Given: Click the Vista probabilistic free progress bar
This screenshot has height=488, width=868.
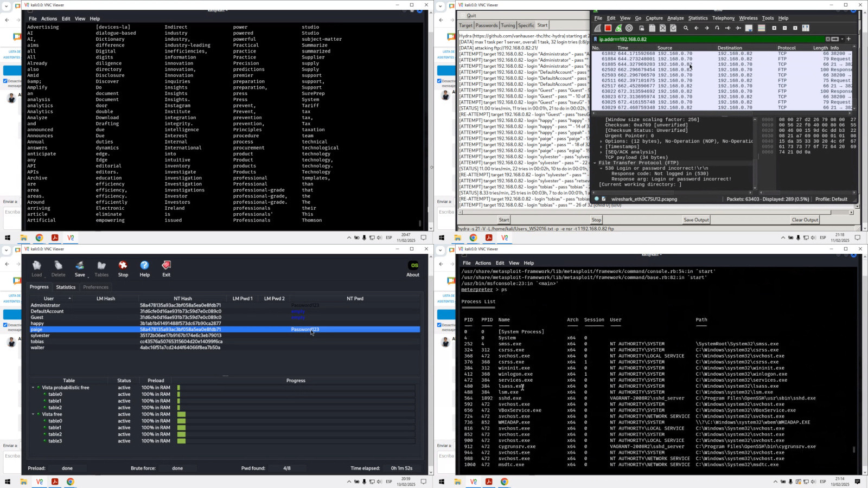Looking at the screenshot, I should [296, 388].
